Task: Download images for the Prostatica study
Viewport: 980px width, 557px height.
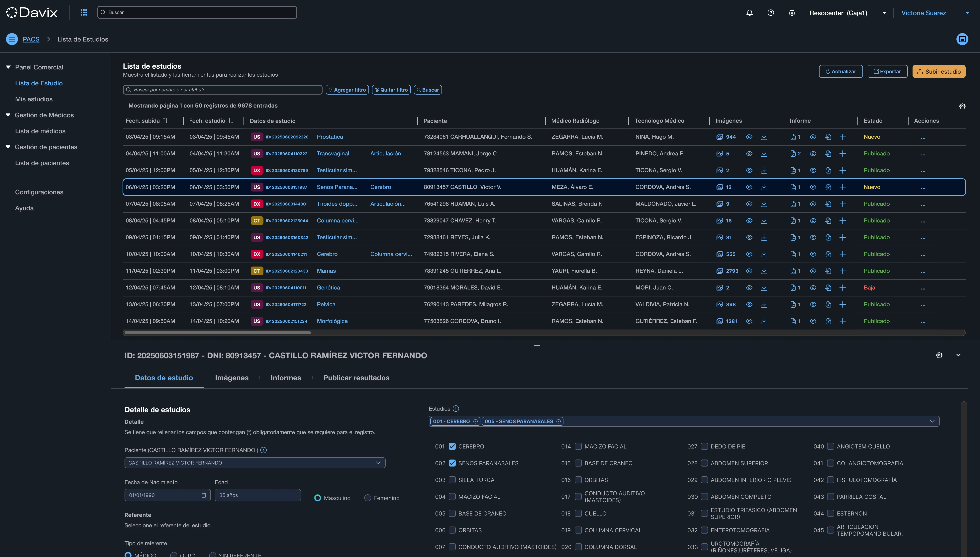Action: click(x=764, y=137)
